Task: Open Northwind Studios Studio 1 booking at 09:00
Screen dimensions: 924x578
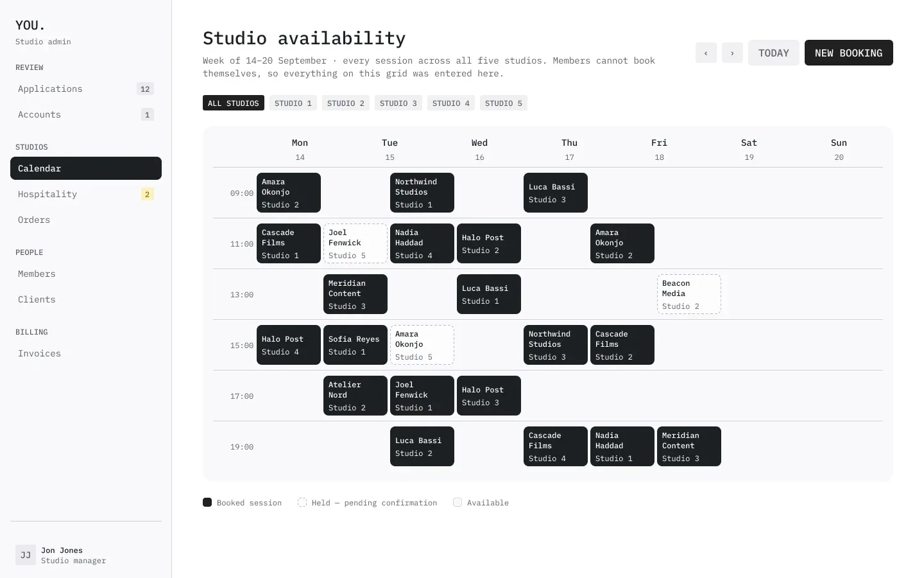Action: 422,193
